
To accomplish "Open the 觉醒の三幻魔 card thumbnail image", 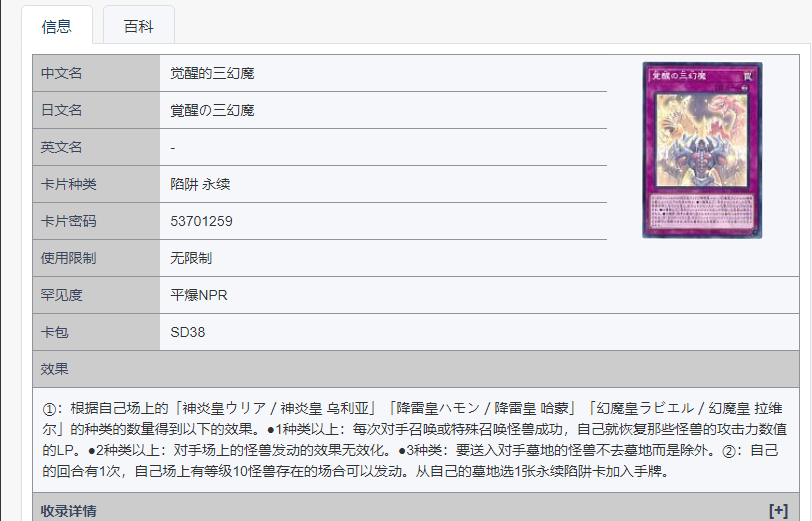I will pyautogui.click(x=702, y=150).
